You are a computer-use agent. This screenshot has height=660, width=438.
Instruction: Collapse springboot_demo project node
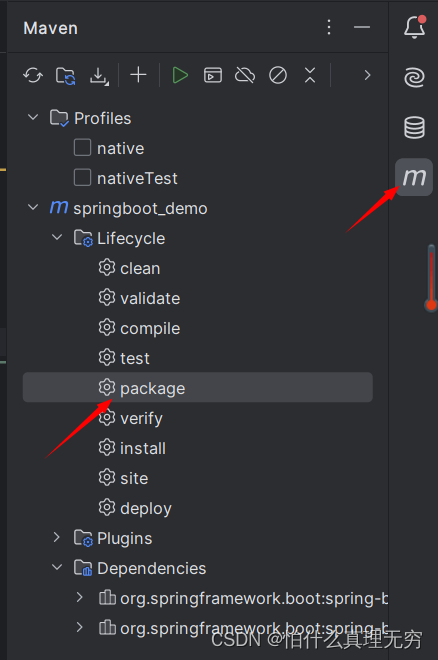[x=33, y=207]
